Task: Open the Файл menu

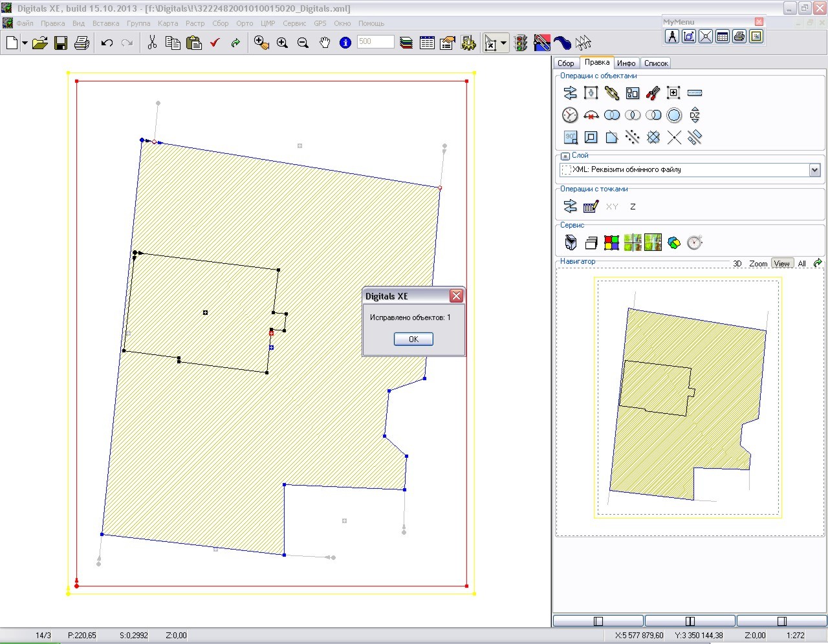Action: (25, 23)
